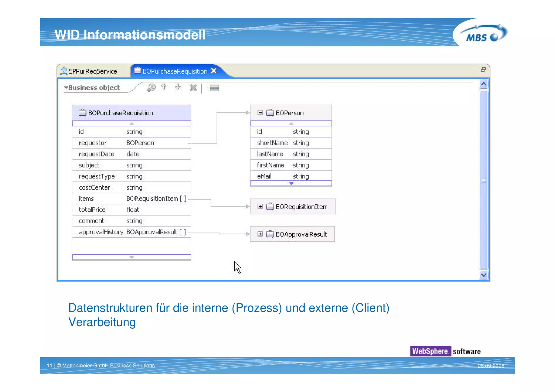Click the BORequisitionItem [ ] type cell
The width and height of the screenshot is (555, 392).
156,199
